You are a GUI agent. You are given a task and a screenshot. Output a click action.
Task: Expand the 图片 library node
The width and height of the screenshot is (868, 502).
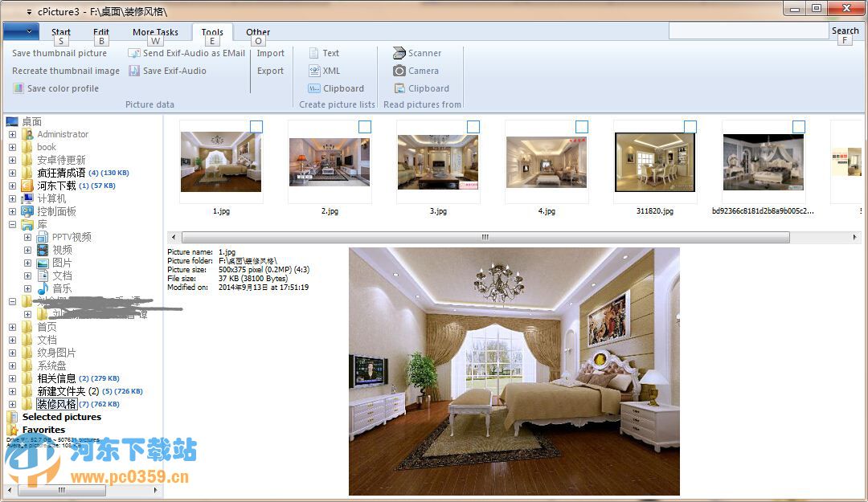point(27,263)
